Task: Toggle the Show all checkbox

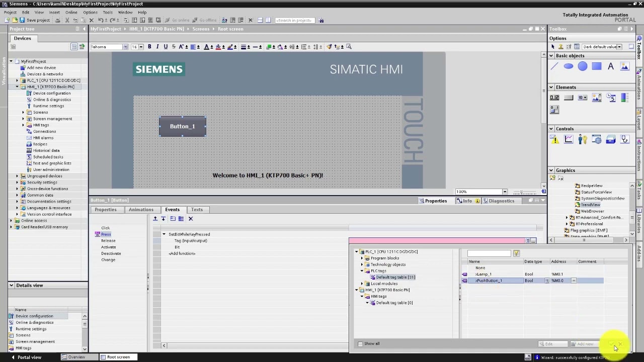Action: tap(360, 344)
